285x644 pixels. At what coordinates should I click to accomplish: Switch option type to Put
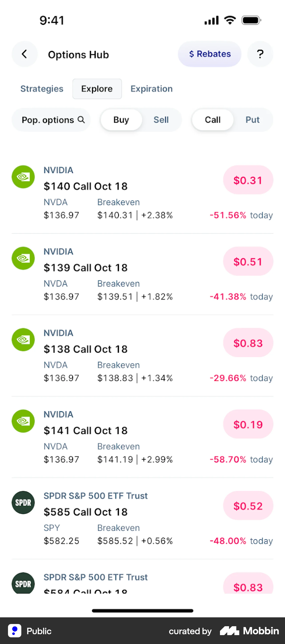coord(253,120)
